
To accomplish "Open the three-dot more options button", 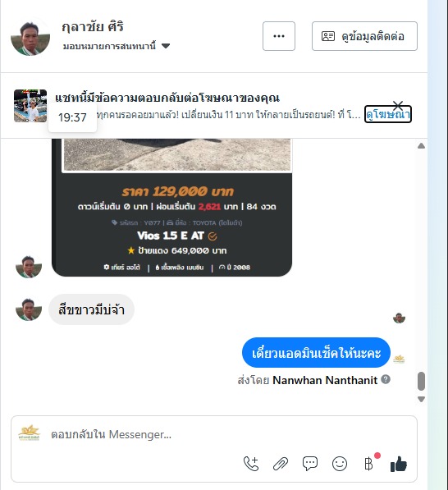I will coord(279,36).
